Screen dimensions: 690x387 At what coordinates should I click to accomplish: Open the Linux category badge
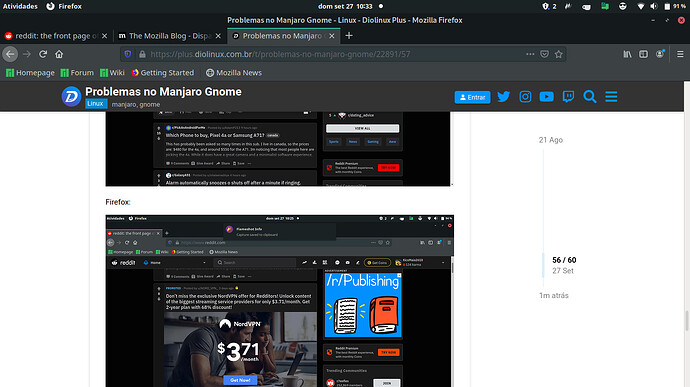(x=96, y=104)
